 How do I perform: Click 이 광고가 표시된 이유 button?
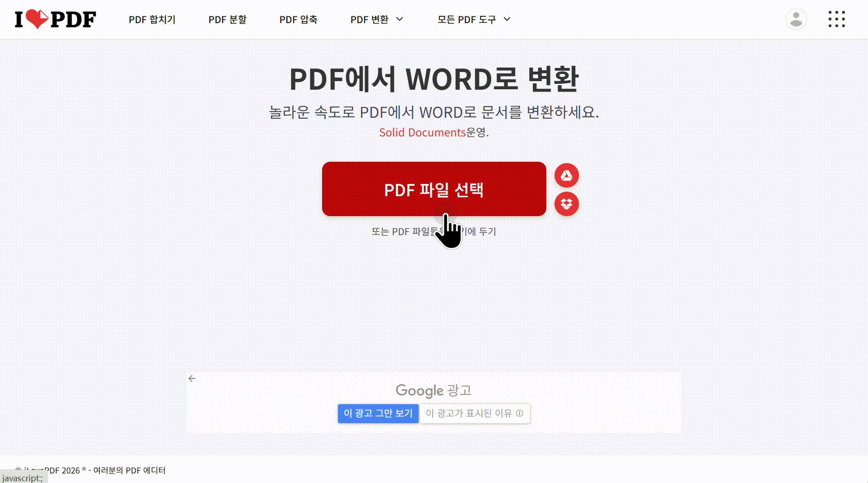[x=475, y=413]
